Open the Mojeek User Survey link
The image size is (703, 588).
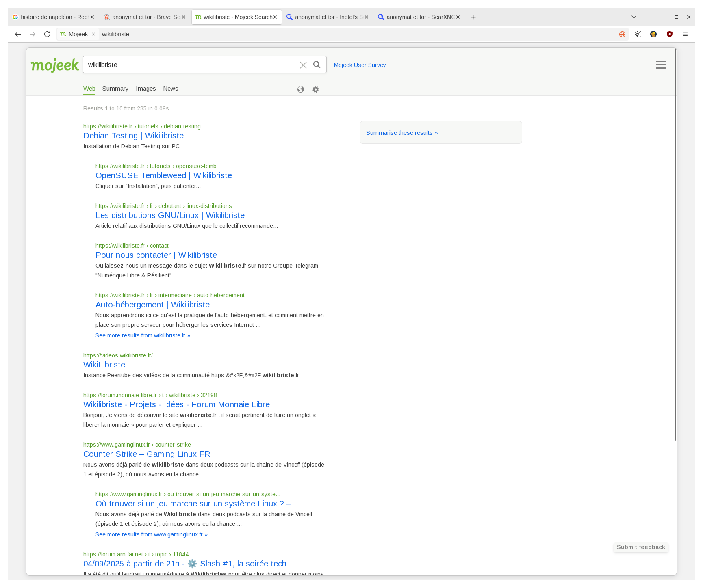tap(359, 65)
